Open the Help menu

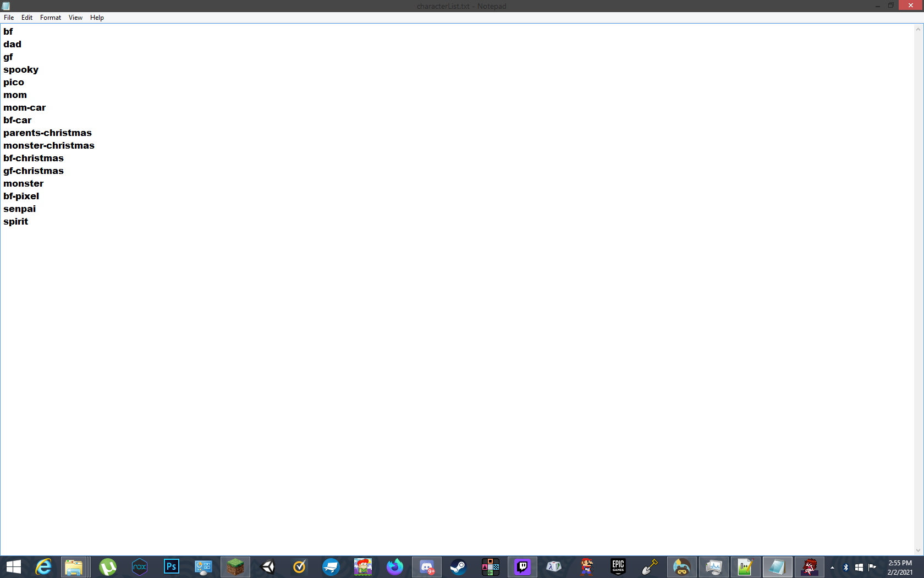(x=97, y=17)
